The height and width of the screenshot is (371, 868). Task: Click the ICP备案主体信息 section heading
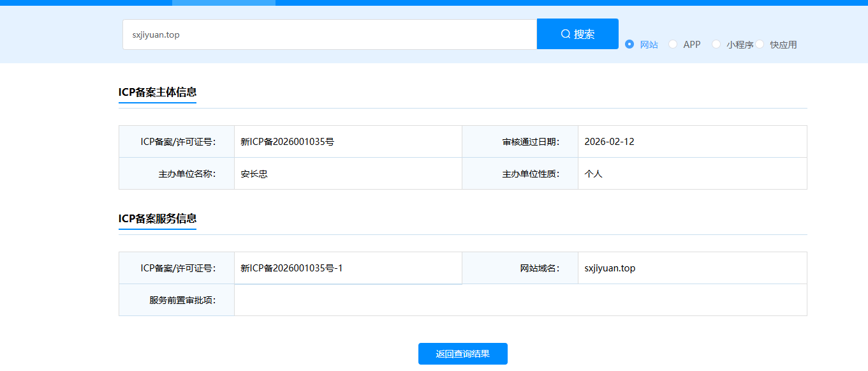tap(157, 91)
